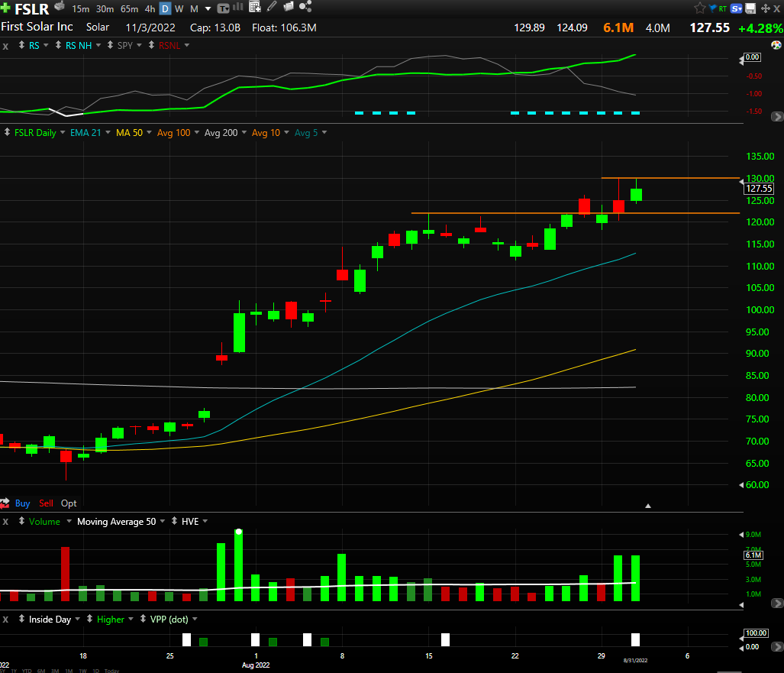The width and height of the screenshot is (784, 673).
Task: Close the Volume pane with x
Action: (5, 522)
